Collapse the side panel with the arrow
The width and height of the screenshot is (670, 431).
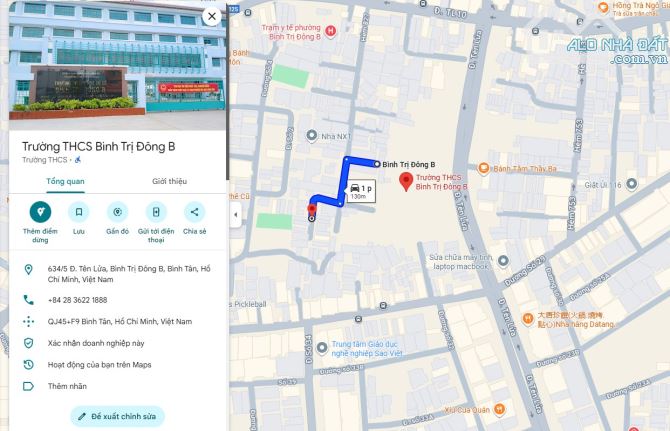[x=235, y=214]
